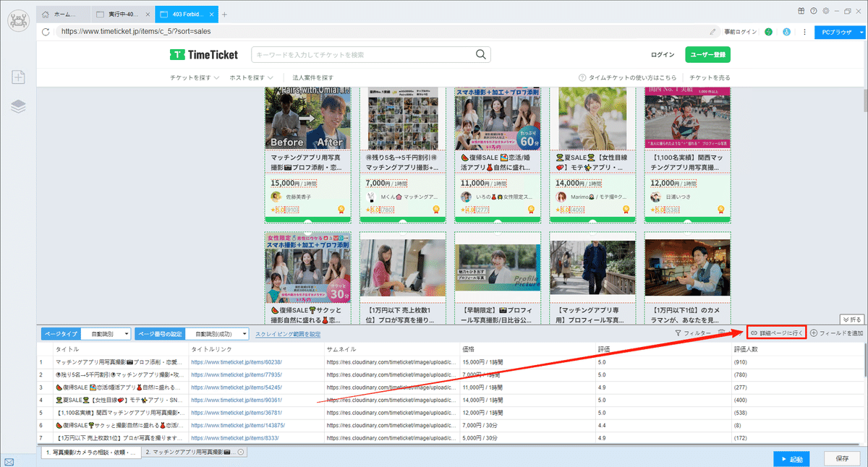Viewport: 868px width, 467px height.
Task: Click the items/143875 link in row 6
Action: click(237, 425)
